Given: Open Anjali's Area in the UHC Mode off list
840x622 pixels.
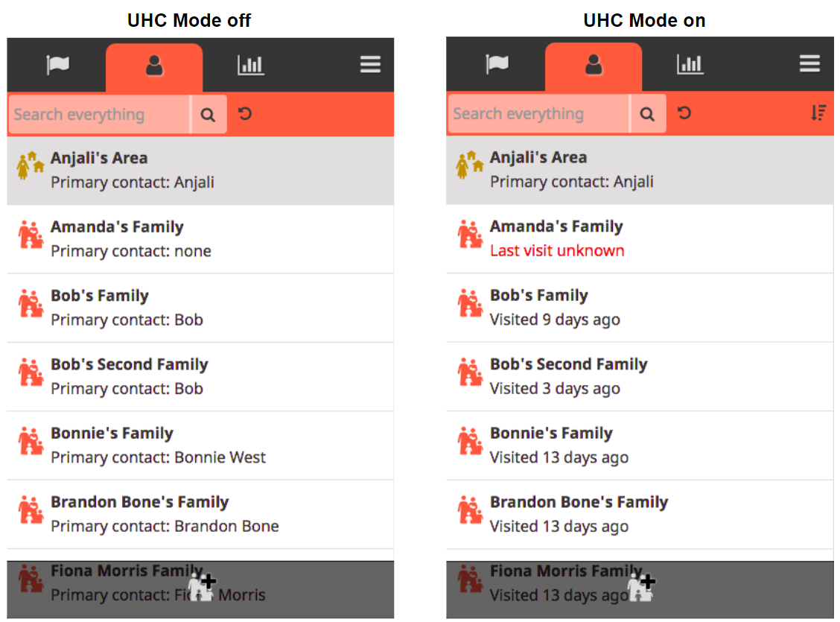Looking at the screenshot, I should click(200, 171).
